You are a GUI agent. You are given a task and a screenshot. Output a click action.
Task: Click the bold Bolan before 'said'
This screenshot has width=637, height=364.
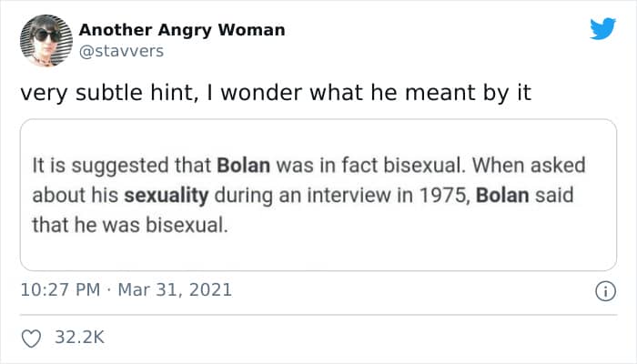click(502, 196)
